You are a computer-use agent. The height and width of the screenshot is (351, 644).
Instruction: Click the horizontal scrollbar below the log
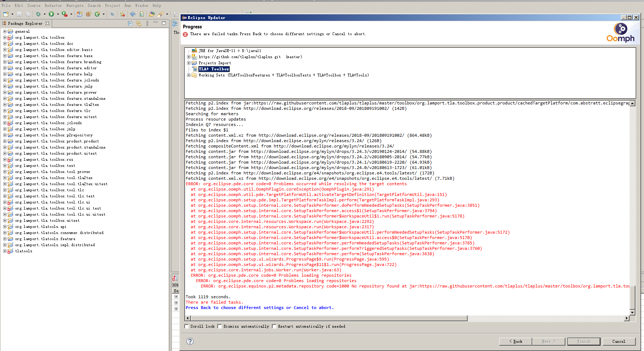pos(323,318)
